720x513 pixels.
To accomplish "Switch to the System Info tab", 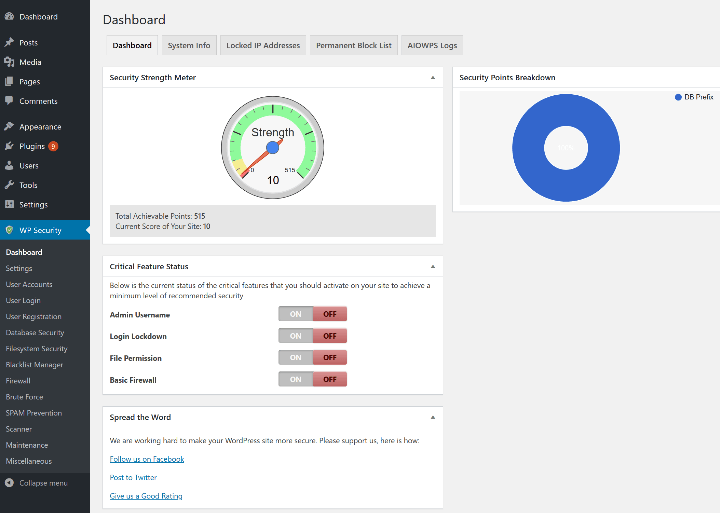I will 189,45.
